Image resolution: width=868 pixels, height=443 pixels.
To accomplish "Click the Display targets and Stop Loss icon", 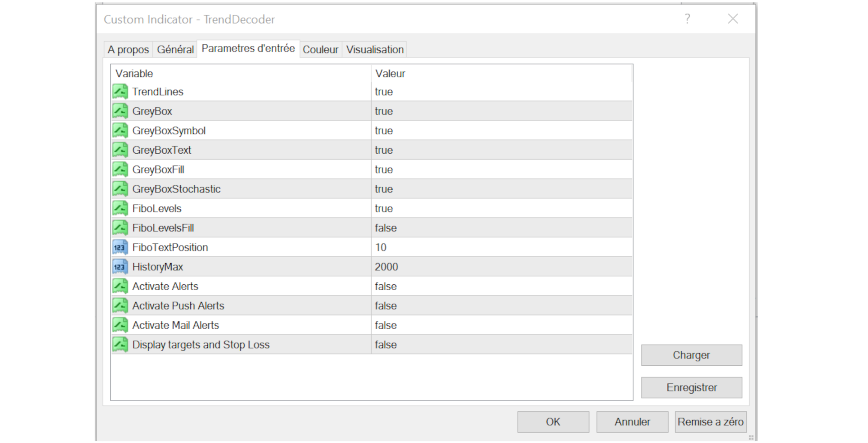I will [x=120, y=344].
